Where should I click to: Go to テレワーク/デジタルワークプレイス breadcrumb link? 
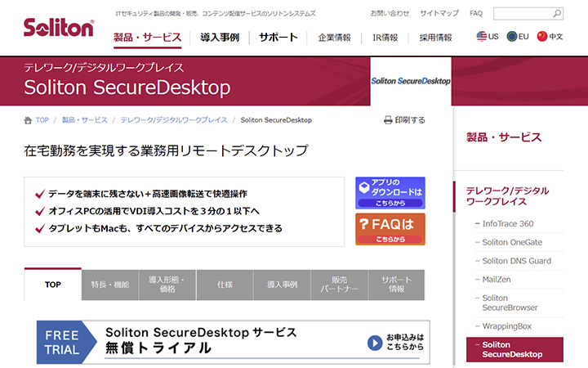[x=174, y=120]
